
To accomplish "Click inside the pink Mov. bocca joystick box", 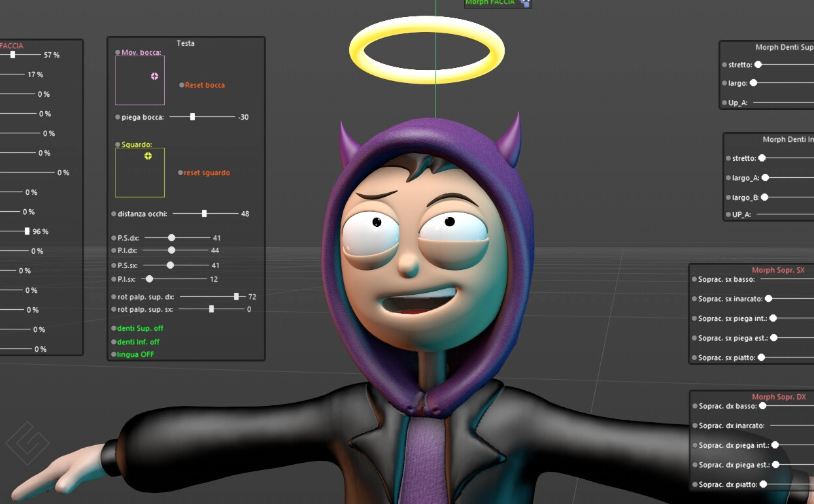I will [x=140, y=80].
